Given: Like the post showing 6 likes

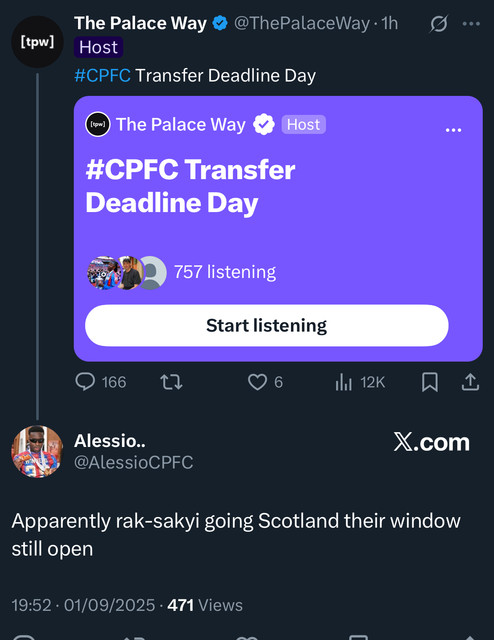Looking at the screenshot, I should point(258,382).
